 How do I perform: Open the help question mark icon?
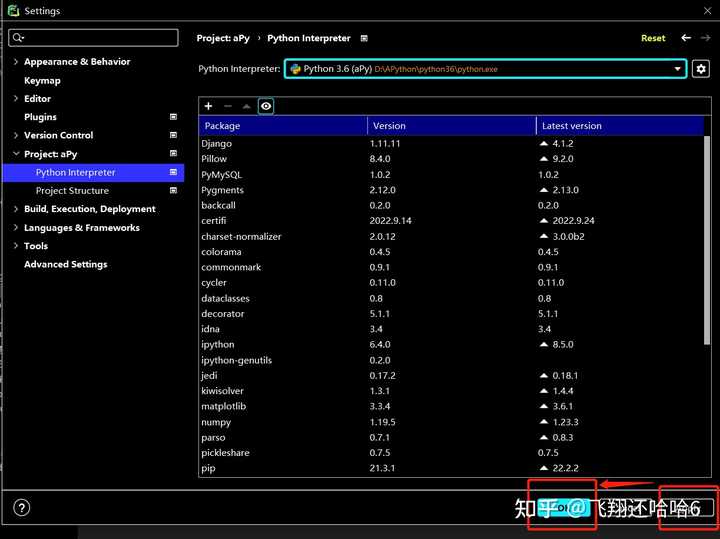[22, 508]
